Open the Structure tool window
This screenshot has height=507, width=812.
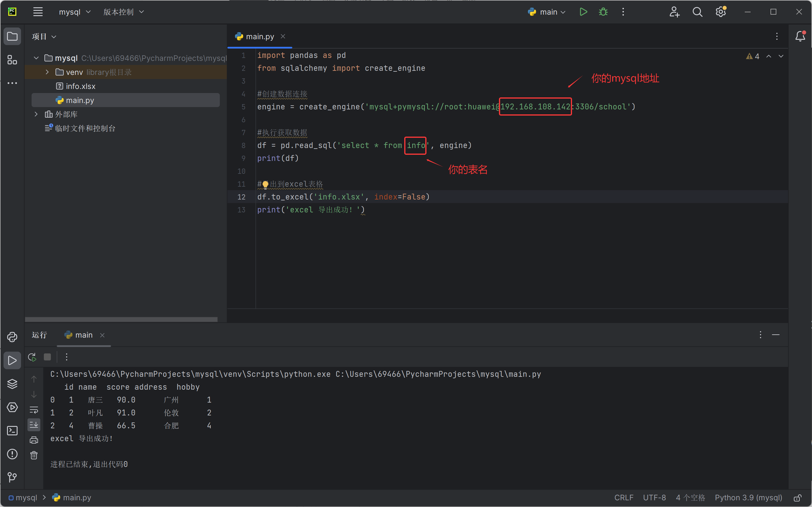pyautogui.click(x=12, y=60)
